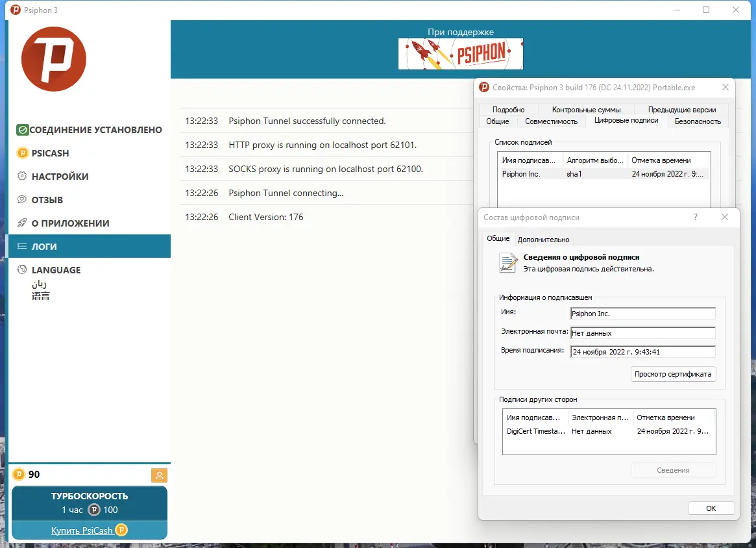Image resolution: width=756 pixels, height=548 pixels.
Task: Open account panel via orange person icon
Action: pos(159,475)
